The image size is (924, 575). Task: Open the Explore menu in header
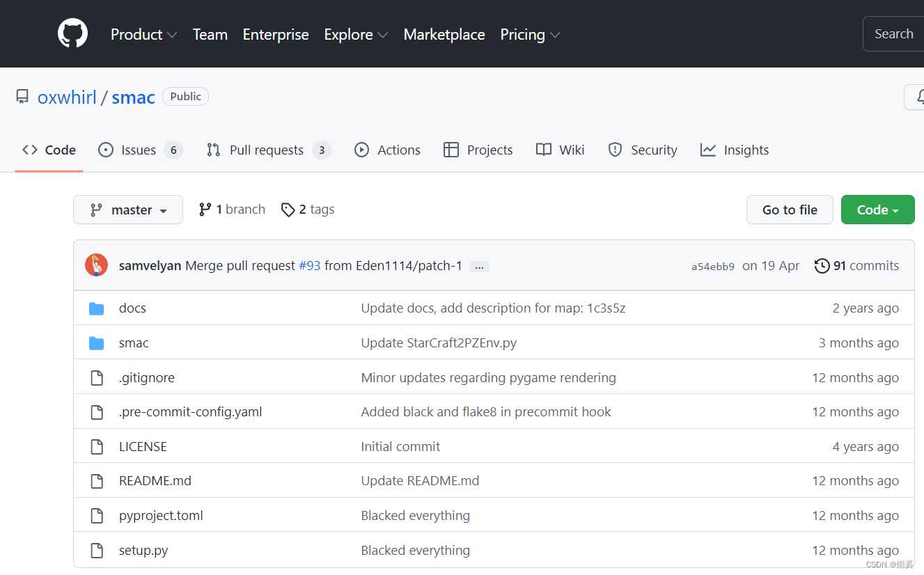click(356, 34)
